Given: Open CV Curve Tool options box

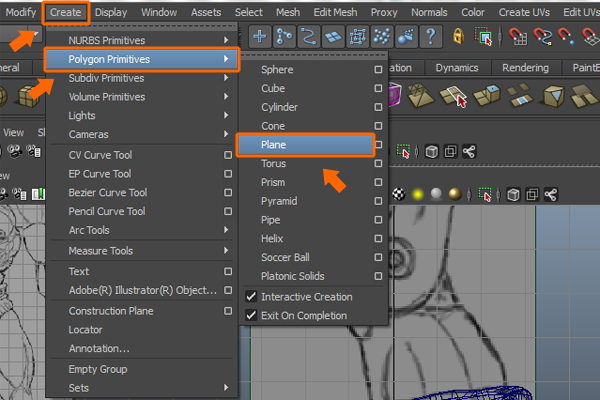Looking at the screenshot, I should (x=228, y=155).
